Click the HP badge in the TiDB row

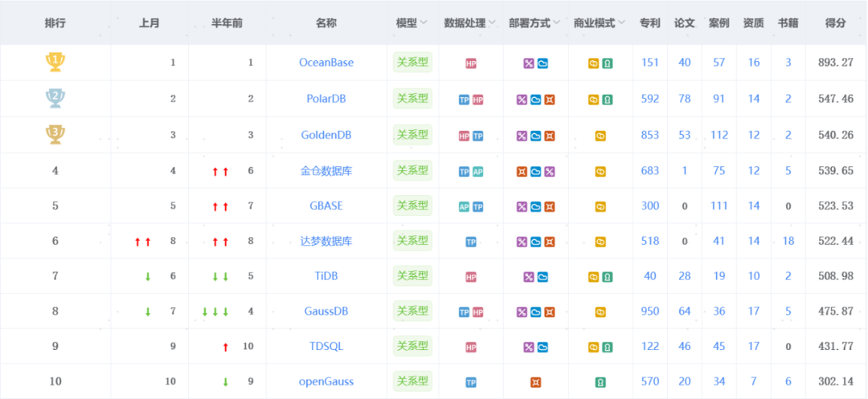[x=471, y=277]
